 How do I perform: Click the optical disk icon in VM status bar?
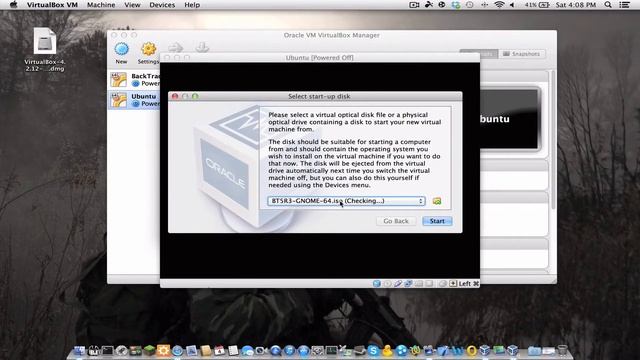click(x=387, y=283)
